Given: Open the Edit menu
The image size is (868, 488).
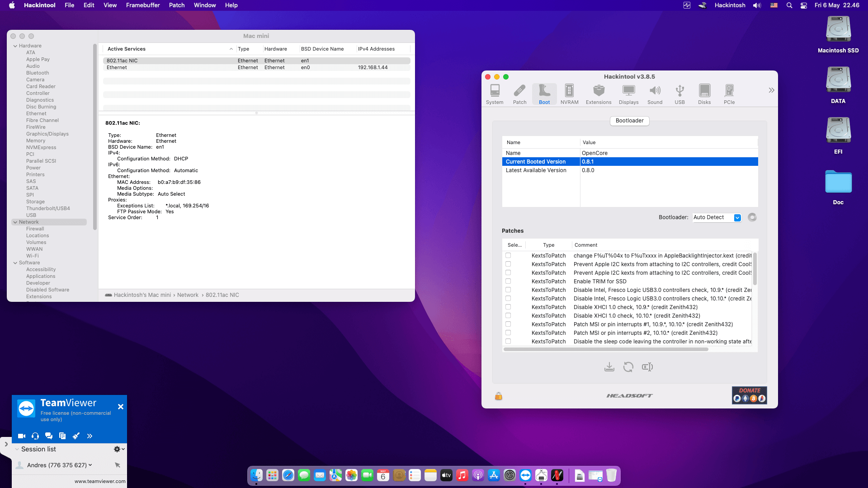Looking at the screenshot, I should tap(89, 5).
